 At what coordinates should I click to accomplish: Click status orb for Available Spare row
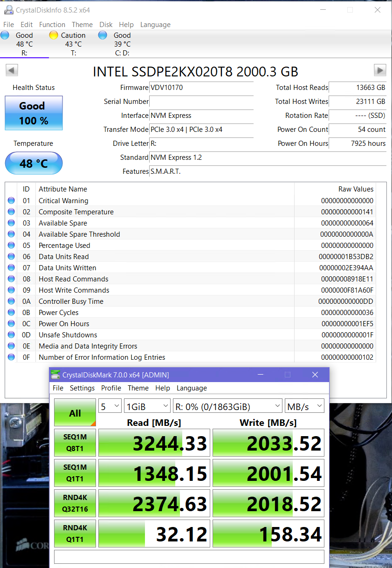tap(11, 223)
